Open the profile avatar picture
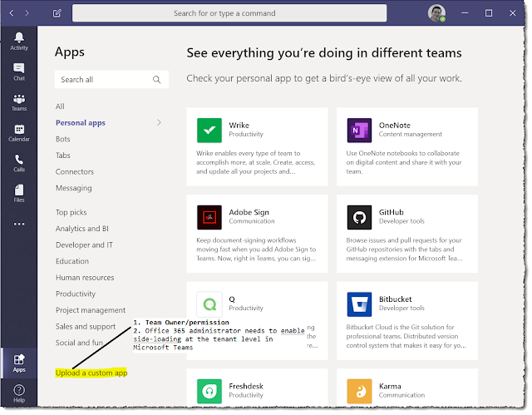 pos(436,13)
